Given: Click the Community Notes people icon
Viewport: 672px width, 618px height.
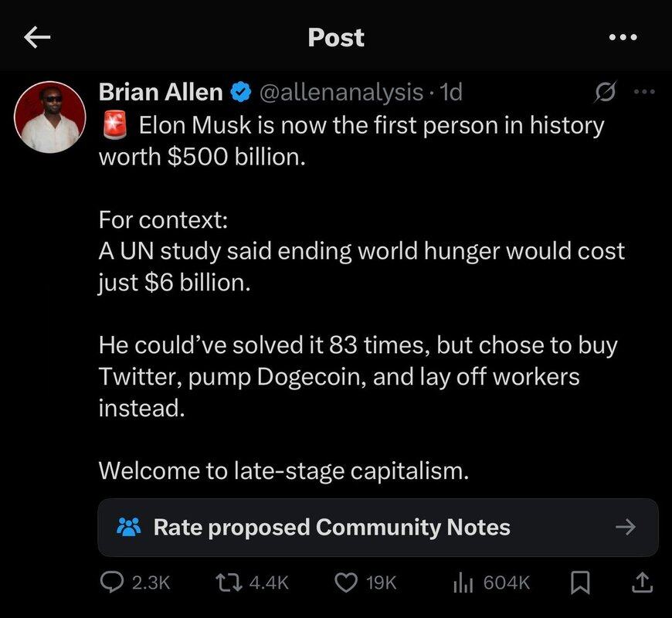Looking at the screenshot, I should pyautogui.click(x=127, y=528).
